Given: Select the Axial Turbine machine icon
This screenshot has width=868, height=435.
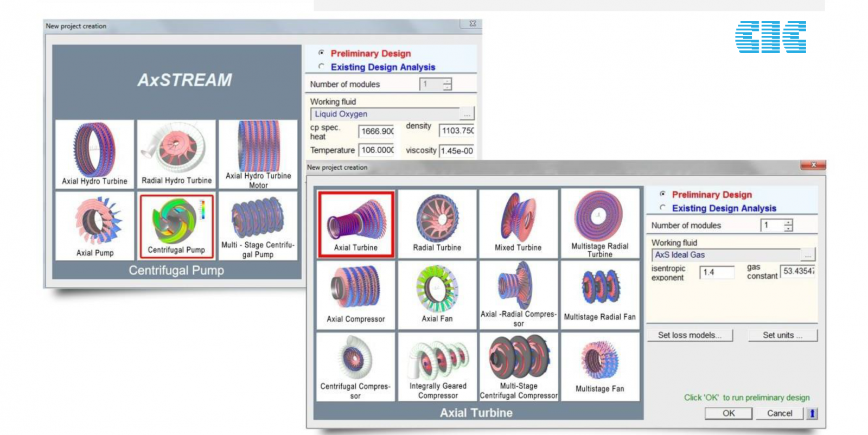Looking at the screenshot, I should click(x=356, y=223).
